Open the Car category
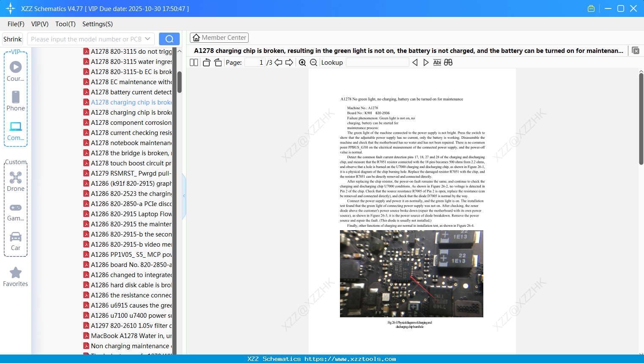Image resolution: width=644 pixels, height=363 pixels. pos(16,241)
